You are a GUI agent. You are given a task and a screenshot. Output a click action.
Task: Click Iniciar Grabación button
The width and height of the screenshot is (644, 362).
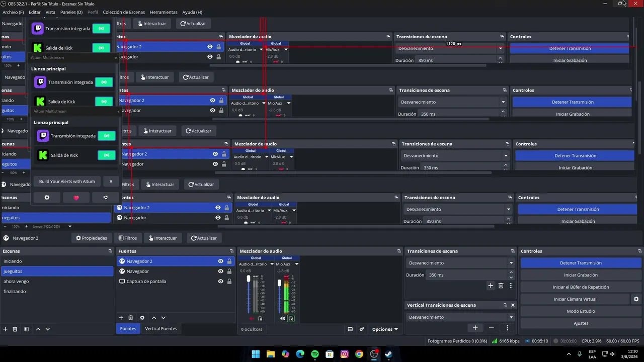tap(581, 275)
